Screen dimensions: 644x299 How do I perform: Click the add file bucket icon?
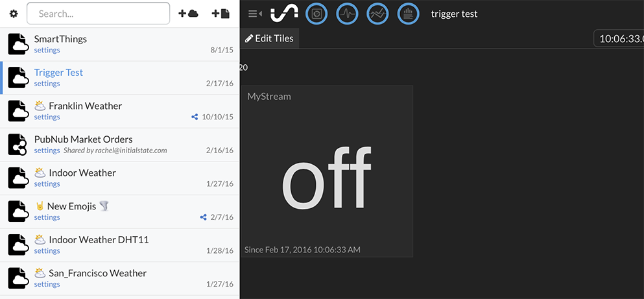pos(221,14)
